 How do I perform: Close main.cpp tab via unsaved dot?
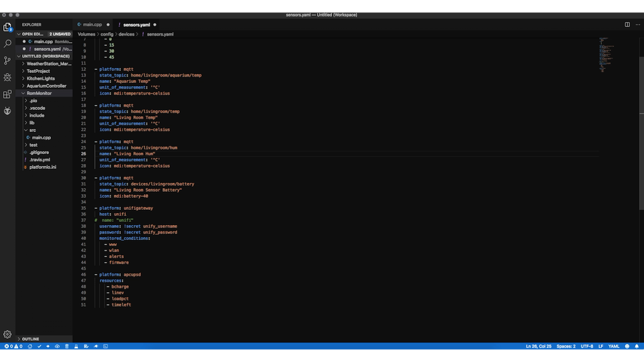tap(108, 25)
